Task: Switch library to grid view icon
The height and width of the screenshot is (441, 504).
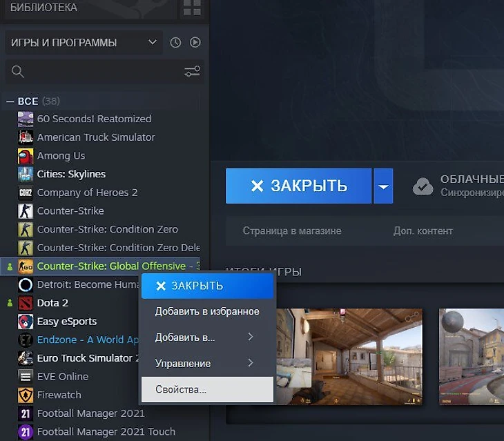Action: tap(192, 8)
